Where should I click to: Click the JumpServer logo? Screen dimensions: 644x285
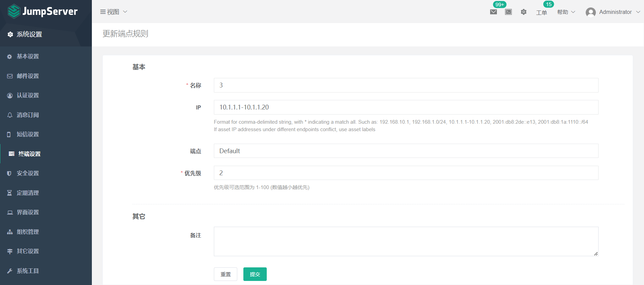pos(43,12)
